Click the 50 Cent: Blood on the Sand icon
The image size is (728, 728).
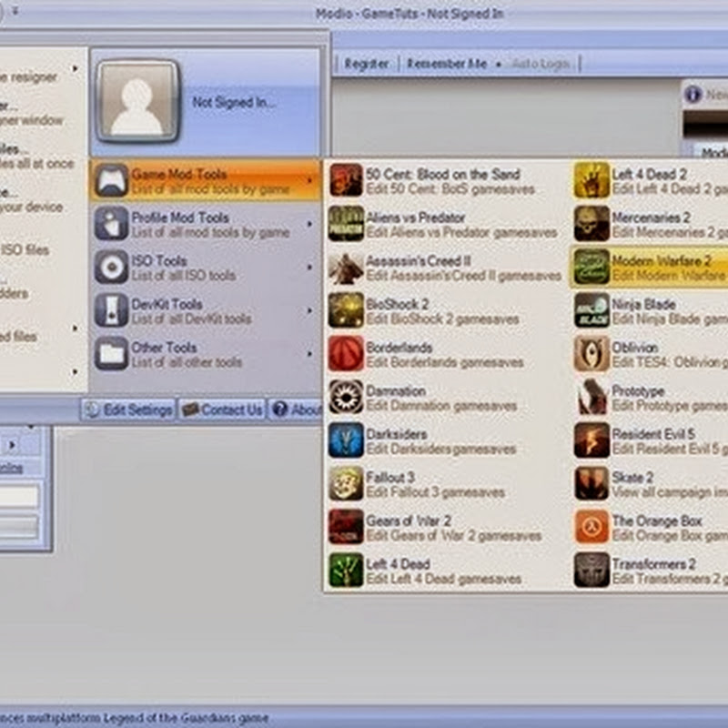pos(346,180)
